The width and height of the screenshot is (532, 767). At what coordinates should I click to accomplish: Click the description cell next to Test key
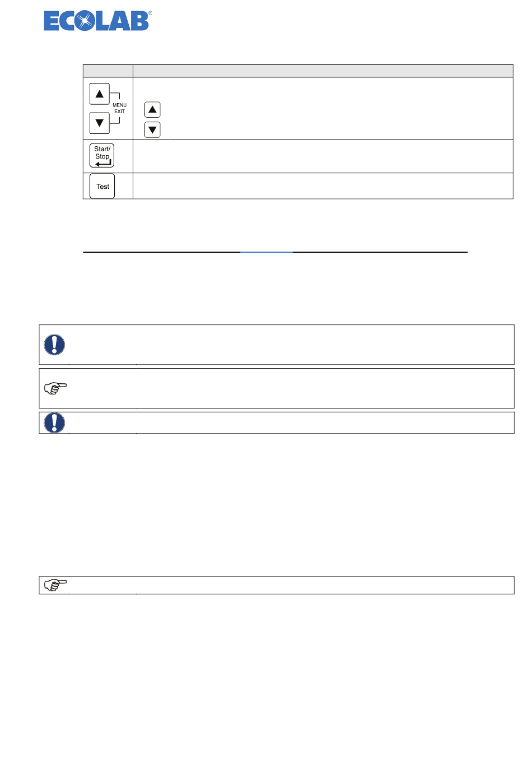[x=323, y=186]
